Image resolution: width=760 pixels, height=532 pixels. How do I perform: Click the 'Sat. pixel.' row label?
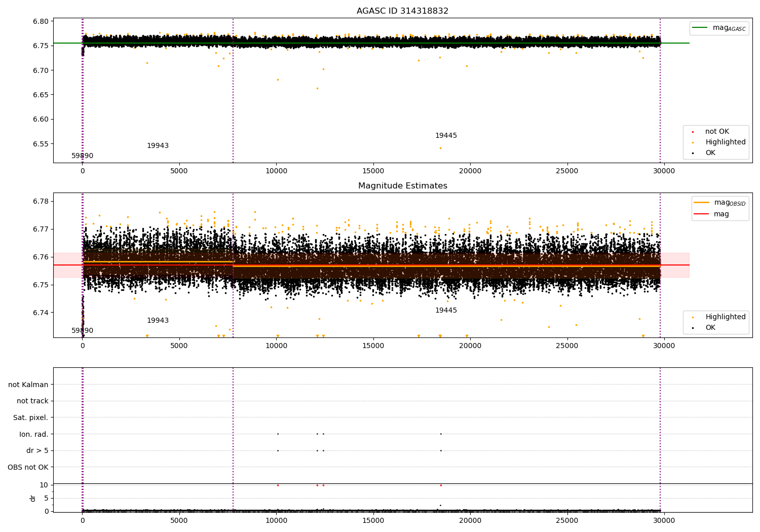[x=31, y=418]
